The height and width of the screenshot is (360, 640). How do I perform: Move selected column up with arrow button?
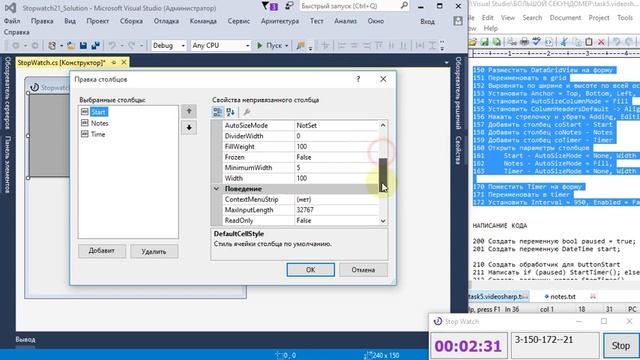[189, 111]
